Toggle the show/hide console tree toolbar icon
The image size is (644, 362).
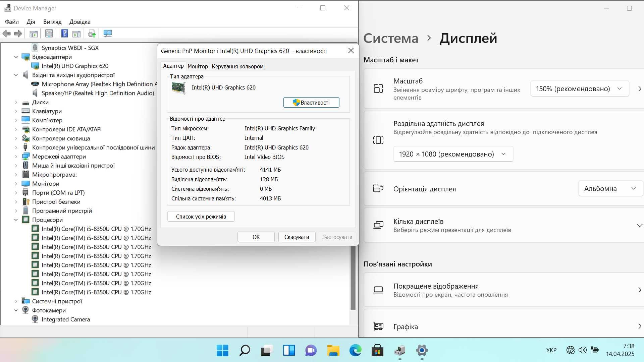[x=33, y=34]
